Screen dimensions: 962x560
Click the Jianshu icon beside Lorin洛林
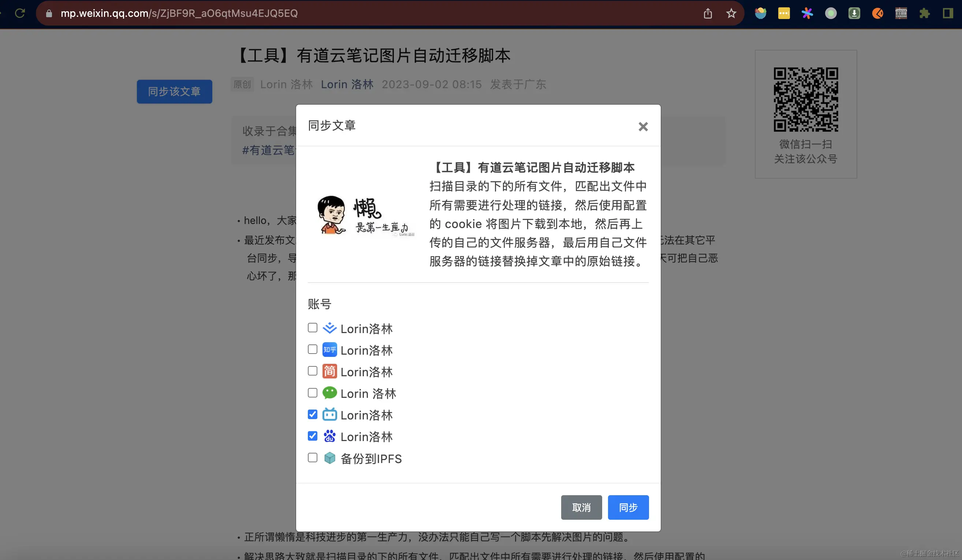click(x=329, y=371)
